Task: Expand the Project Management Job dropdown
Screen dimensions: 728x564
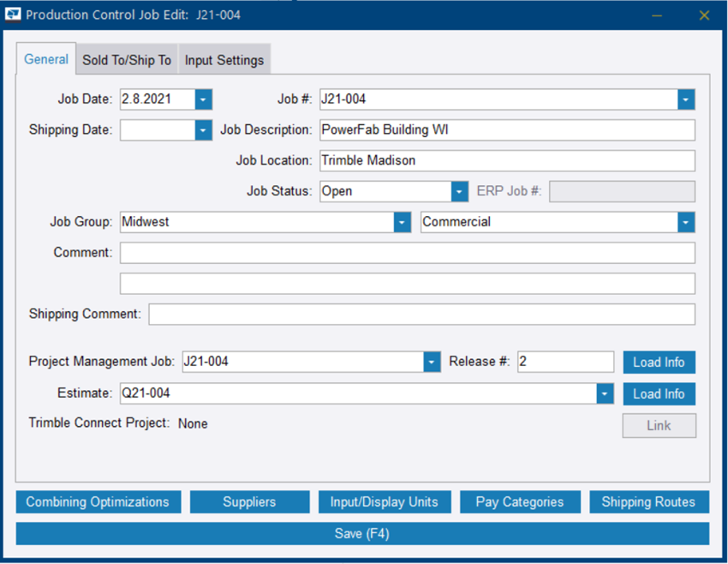Action: click(x=431, y=362)
